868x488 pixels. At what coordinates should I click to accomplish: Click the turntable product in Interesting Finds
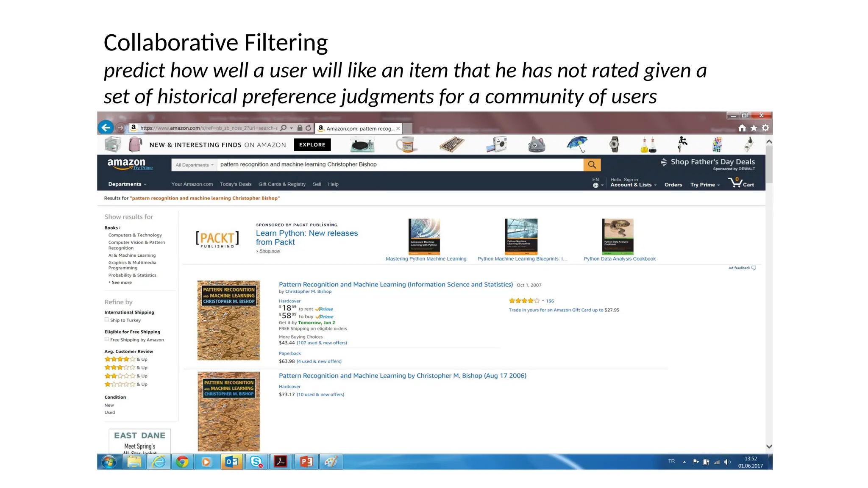[362, 145]
